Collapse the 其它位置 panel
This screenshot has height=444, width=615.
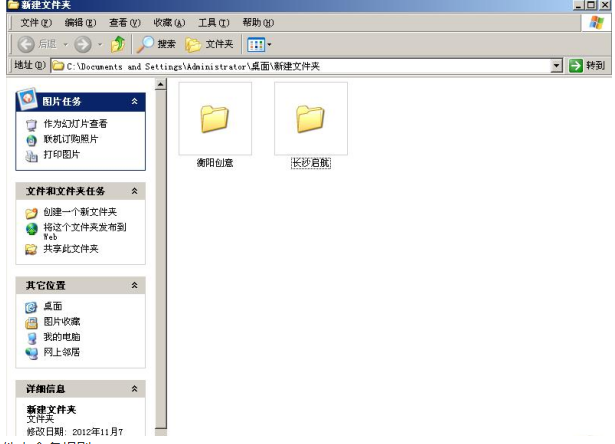coord(135,285)
